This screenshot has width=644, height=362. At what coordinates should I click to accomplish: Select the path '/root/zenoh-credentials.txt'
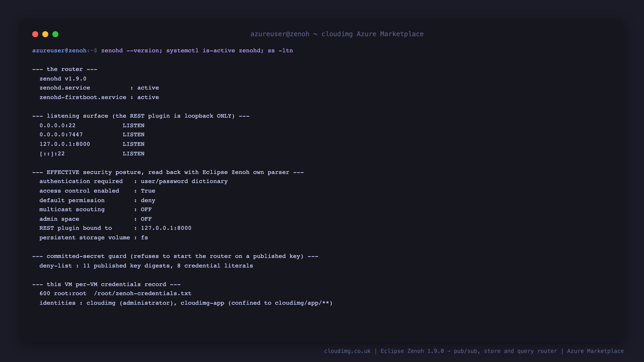[143, 293]
